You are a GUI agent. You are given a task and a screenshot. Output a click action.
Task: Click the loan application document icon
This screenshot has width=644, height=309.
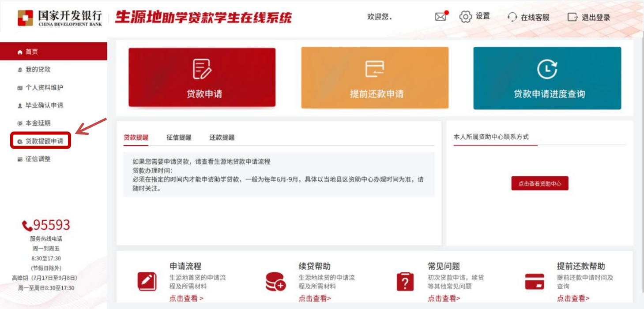tap(202, 69)
